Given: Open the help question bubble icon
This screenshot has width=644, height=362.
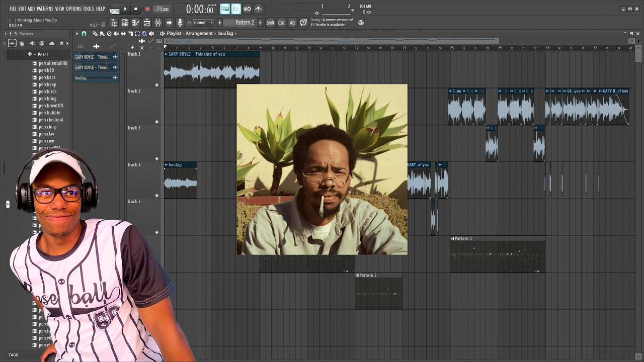Looking at the screenshot, I should pos(303,23).
